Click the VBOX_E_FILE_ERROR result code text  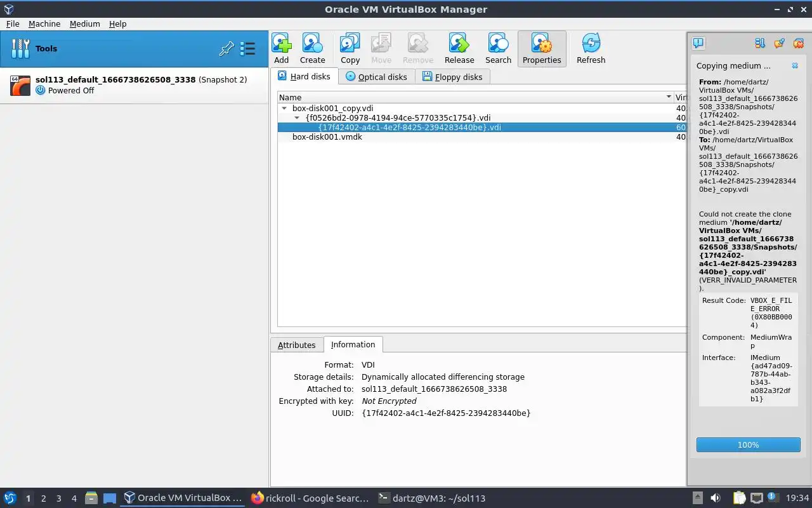pyautogui.click(x=771, y=312)
